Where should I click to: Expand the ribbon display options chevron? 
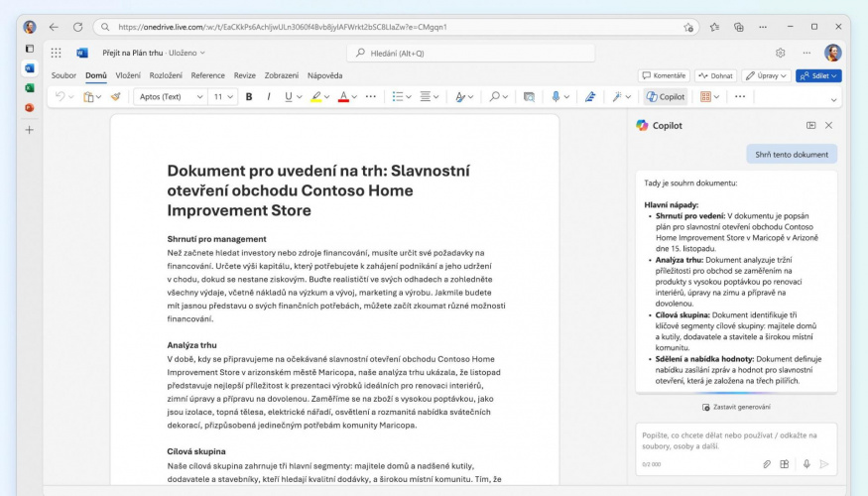tap(833, 100)
